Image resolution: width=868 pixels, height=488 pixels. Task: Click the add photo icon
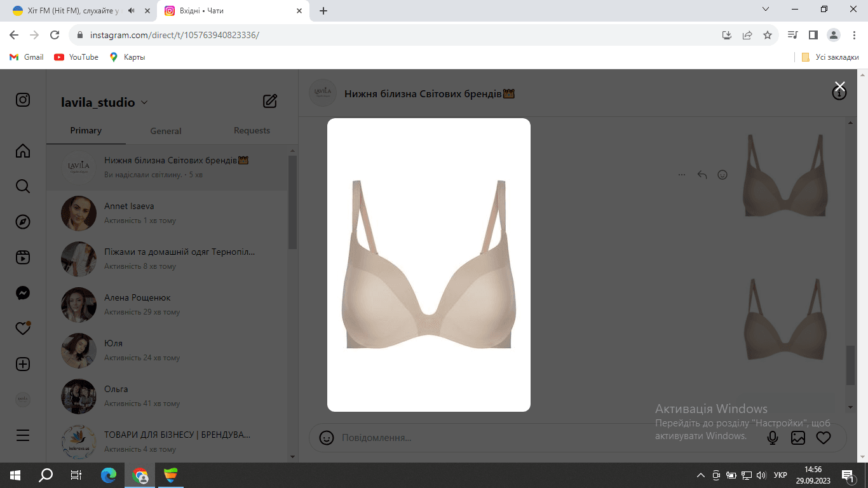(798, 438)
